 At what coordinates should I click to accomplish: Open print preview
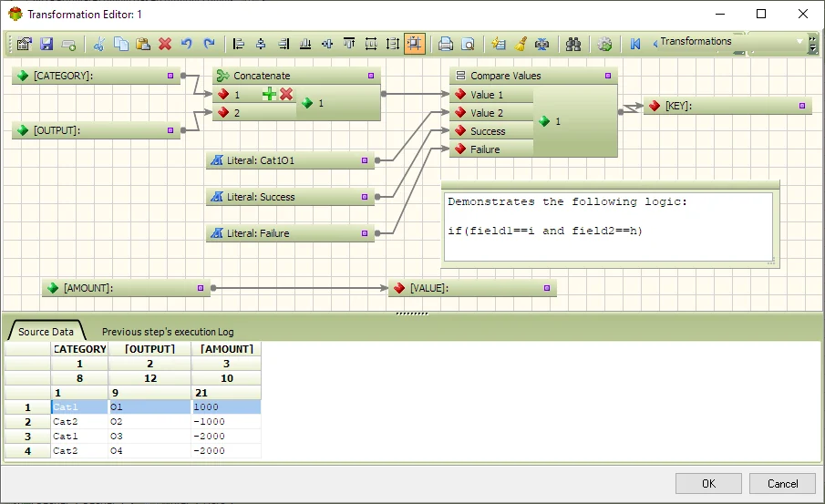pos(468,44)
